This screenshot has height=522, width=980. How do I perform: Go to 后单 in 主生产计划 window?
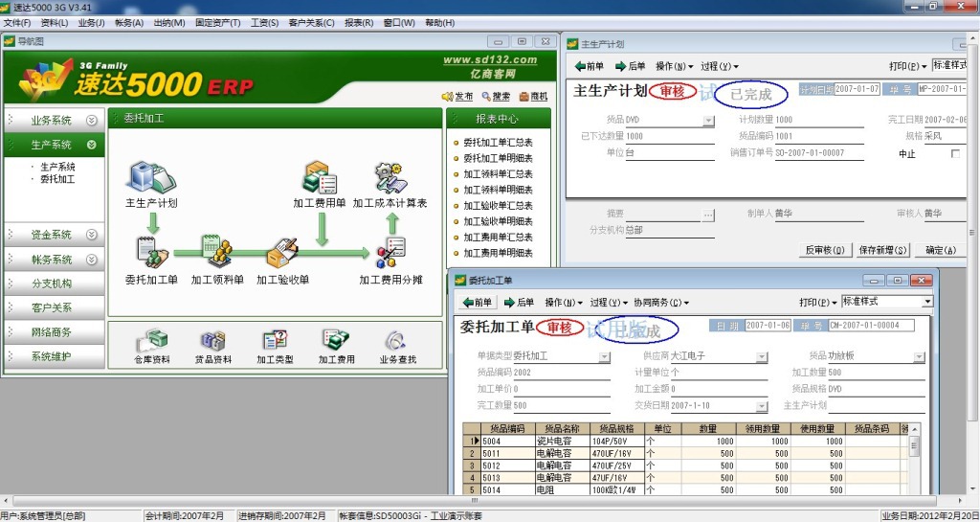tap(630, 66)
